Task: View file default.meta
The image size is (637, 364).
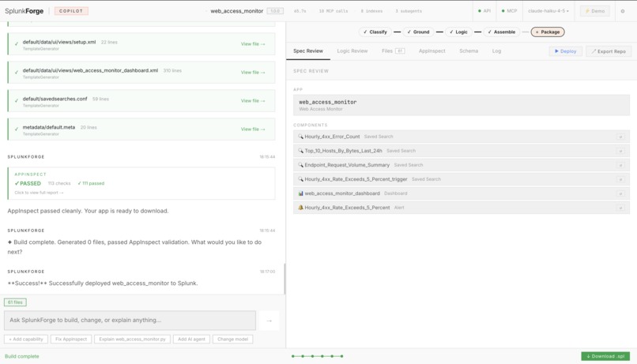Action: (253, 129)
